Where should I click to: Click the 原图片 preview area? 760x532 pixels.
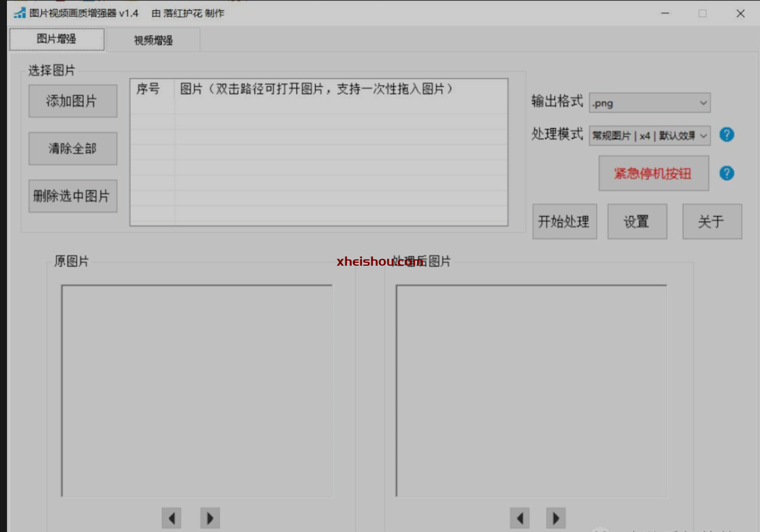click(197, 390)
